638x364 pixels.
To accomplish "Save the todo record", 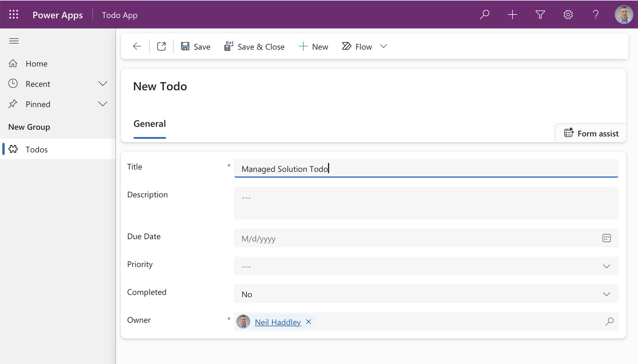I will [x=196, y=47].
